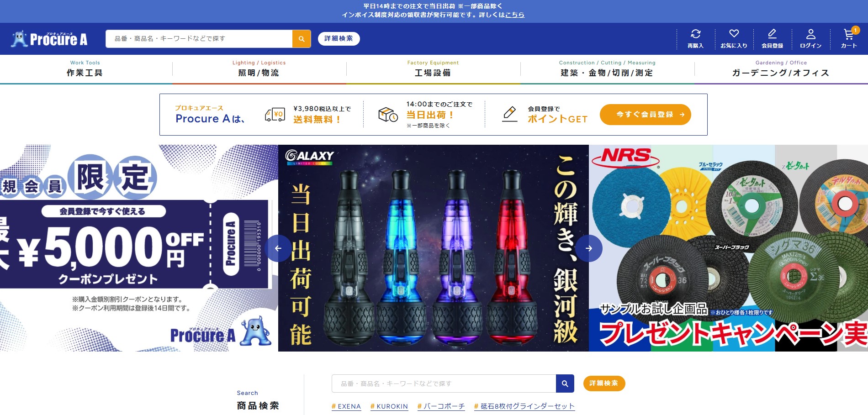Click the 当日出荷！ text

point(430,115)
